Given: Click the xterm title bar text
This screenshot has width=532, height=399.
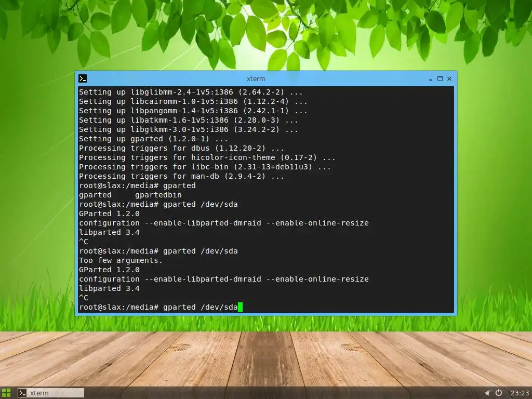Looking at the screenshot, I should click(256, 79).
